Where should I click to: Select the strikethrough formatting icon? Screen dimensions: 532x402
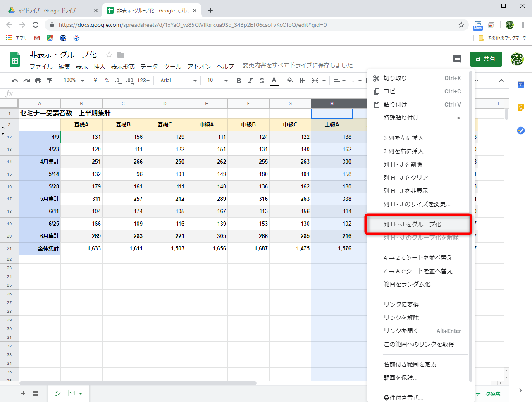click(262, 81)
